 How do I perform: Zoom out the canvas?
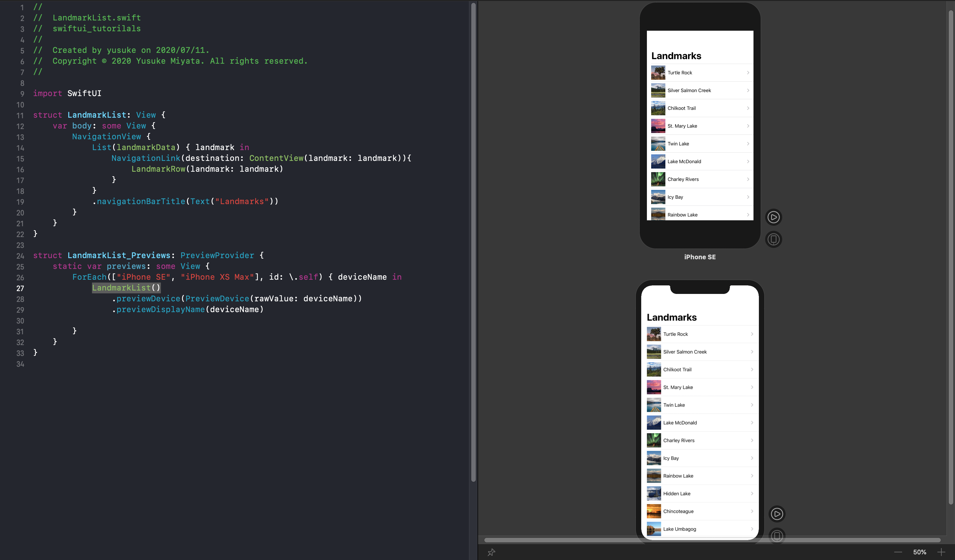click(x=898, y=552)
